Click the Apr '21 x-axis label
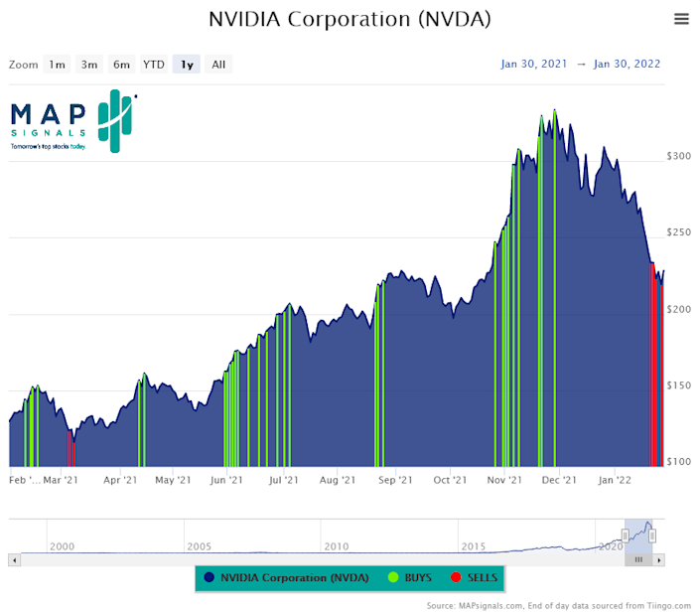Image resolution: width=700 pixels, height=613 pixels. [120, 480]
